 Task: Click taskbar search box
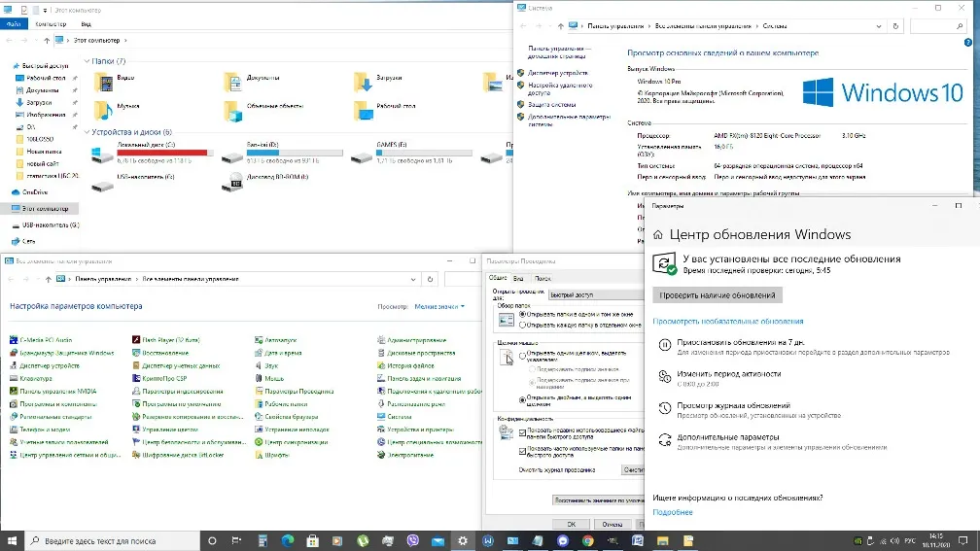pyautogui.click(x=113, y=540)
